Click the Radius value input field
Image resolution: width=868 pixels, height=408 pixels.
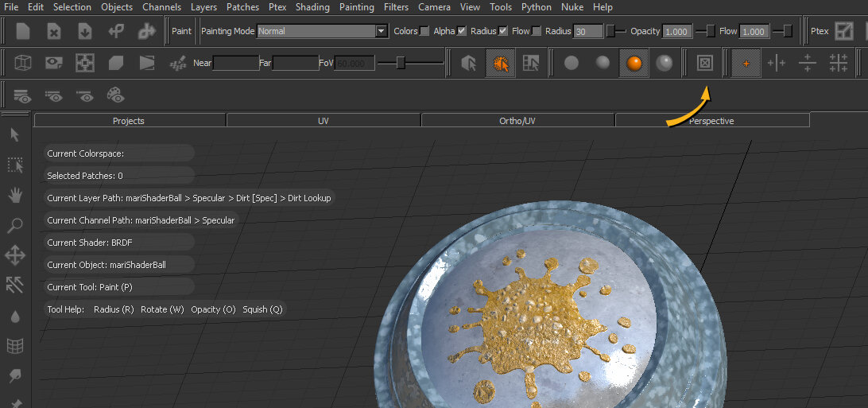tap(588, 31)
